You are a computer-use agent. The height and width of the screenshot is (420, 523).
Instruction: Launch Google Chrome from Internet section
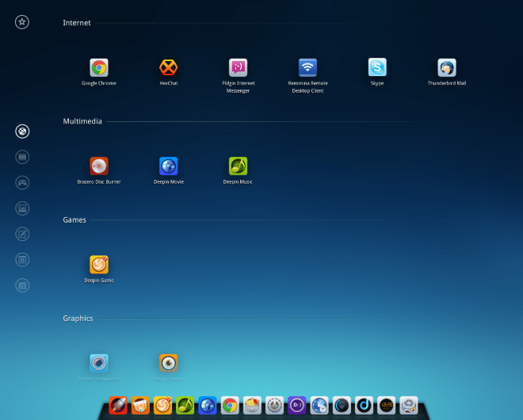99,67
